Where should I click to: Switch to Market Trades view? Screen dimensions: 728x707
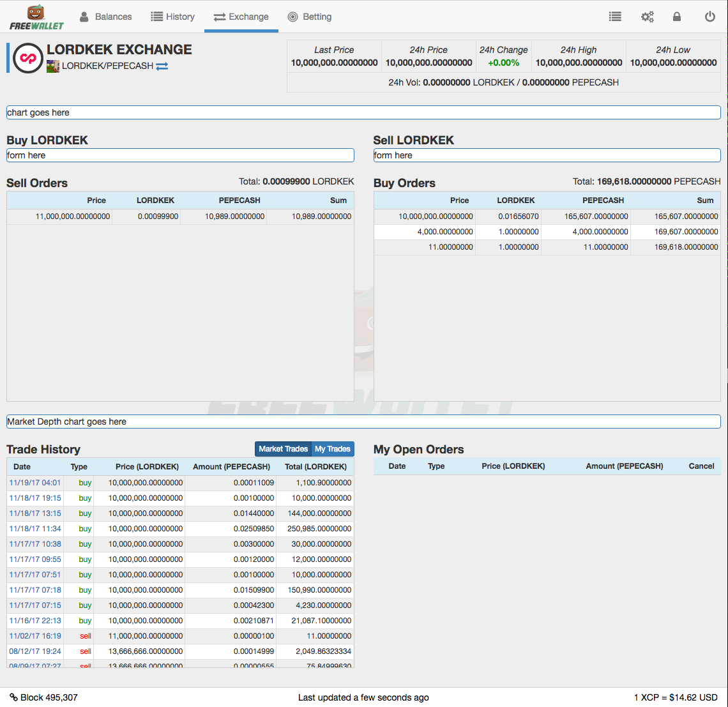click(283, 449)
